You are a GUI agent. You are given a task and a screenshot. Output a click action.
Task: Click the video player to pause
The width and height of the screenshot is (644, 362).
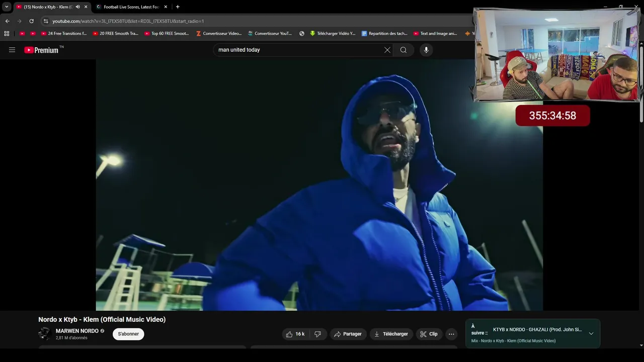pyautogui.click(x=319, y=185)
